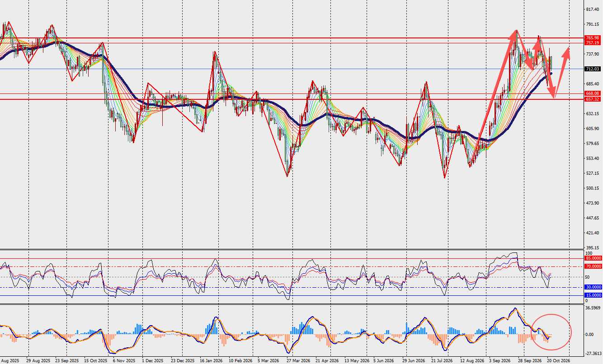603x364 pixels.
Task: Click the 632.15 price axis value
Action: (x=592, y=114)
